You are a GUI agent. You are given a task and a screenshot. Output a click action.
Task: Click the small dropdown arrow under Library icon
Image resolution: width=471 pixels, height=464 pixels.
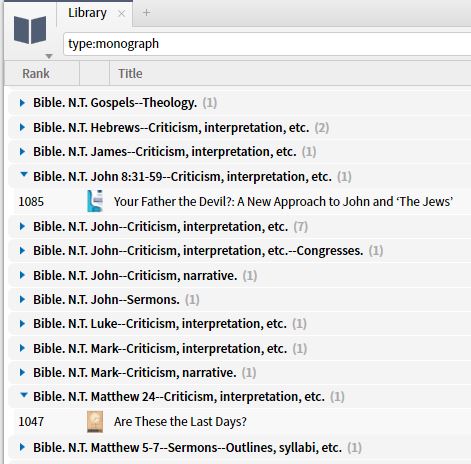[x=49, y=56]
